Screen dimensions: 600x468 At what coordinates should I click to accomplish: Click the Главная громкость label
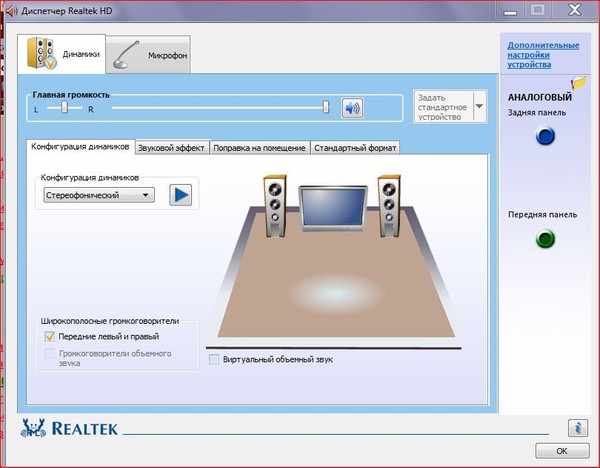pos(71,95)
